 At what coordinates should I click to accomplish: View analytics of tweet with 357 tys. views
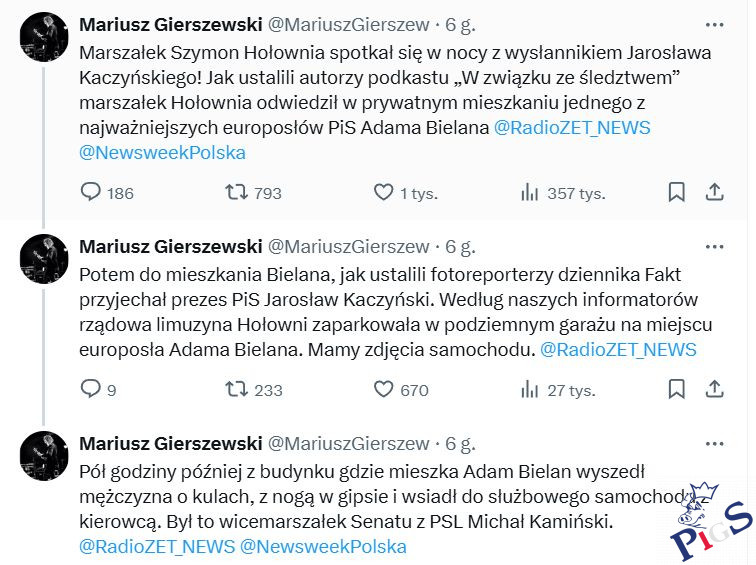pos(530,193)
